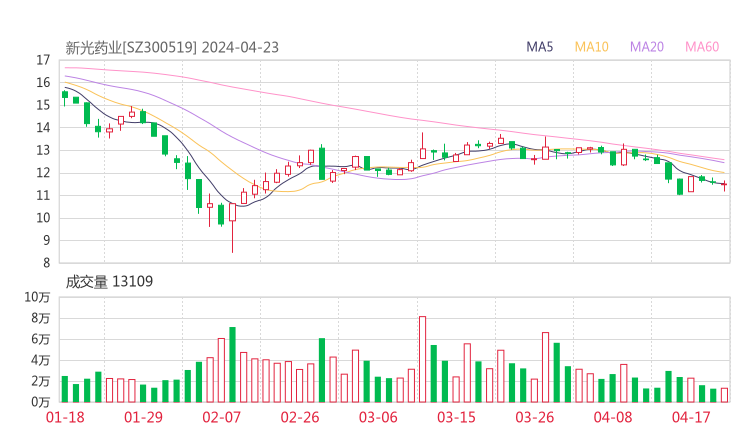This screenshot has width=740, height=440.
Task: Click the 4万 volume axis label
Action: pyautogui.click(x=41, y=360)
